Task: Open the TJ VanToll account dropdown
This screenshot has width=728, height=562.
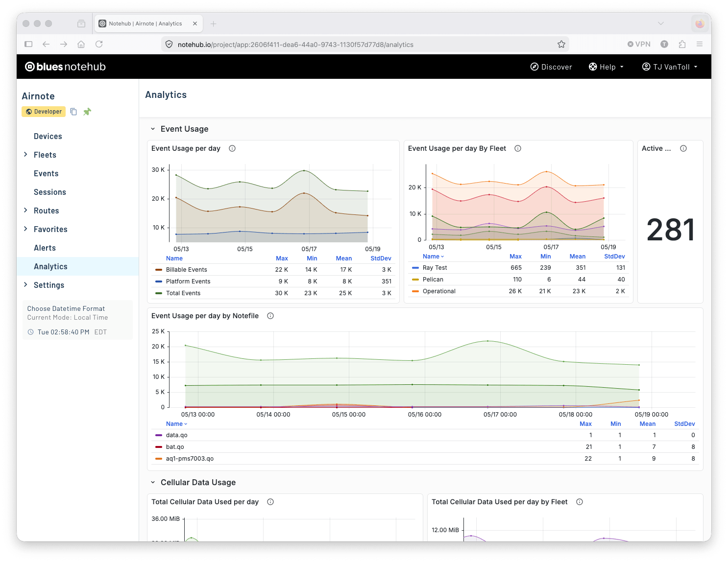Action: pos(670,67)
